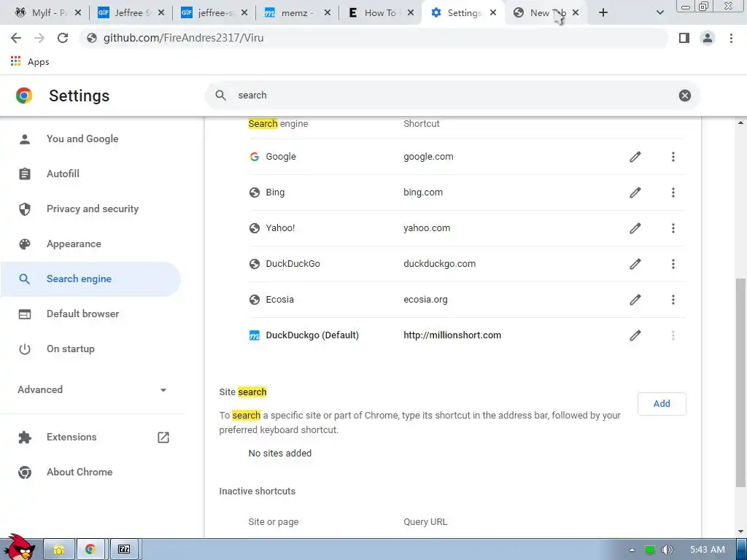747x560 pixels.
Task: Click the address bar URL
Action: 183,38
